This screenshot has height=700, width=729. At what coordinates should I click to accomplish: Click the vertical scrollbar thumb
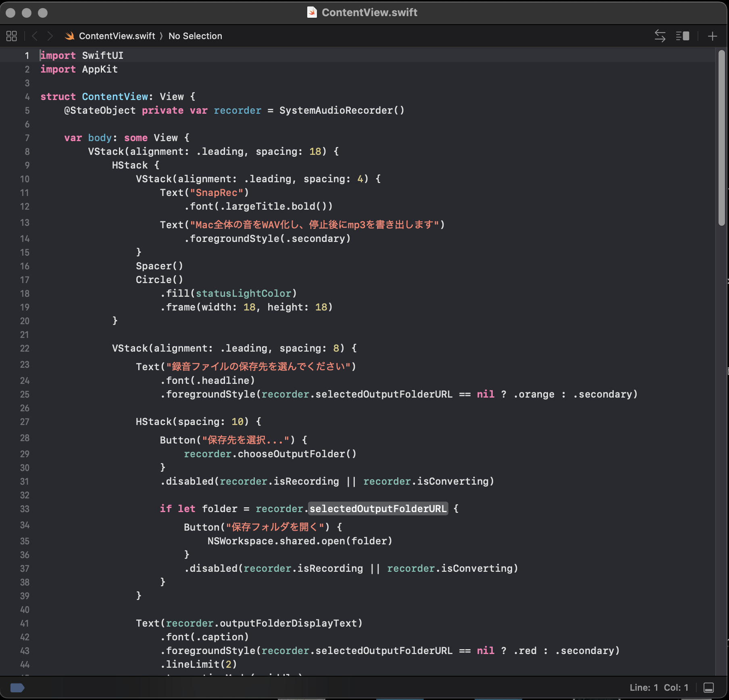[721, 138]
